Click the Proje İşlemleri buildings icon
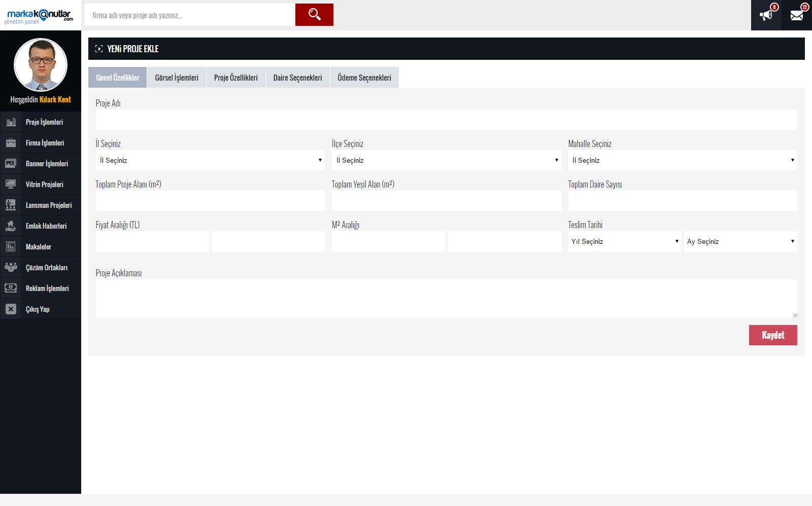Screen dimensions: 812x506 (11, 122)
